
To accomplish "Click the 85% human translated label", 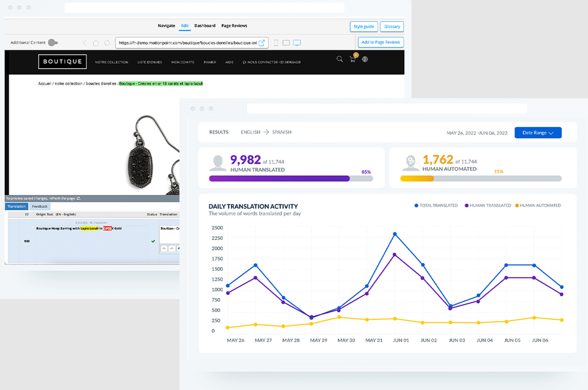I will [x=366, y=172].
